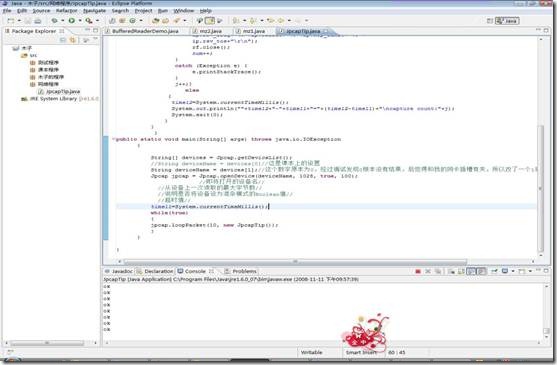Click the Run button in the toolbar
The width and height of the screenshot is (557, 365).
pyautogui.click(x=72, y=21)
